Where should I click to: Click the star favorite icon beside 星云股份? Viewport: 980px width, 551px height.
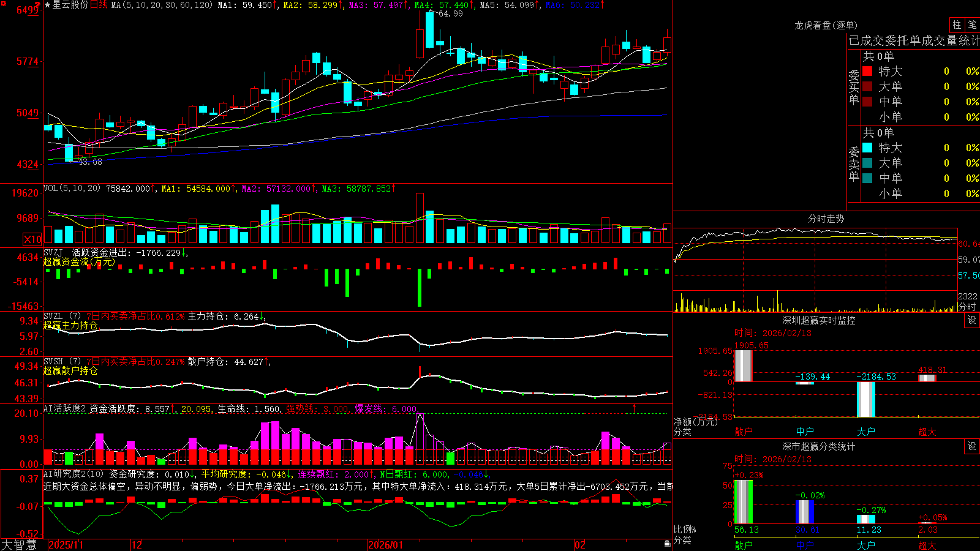[x=47, y=5]
